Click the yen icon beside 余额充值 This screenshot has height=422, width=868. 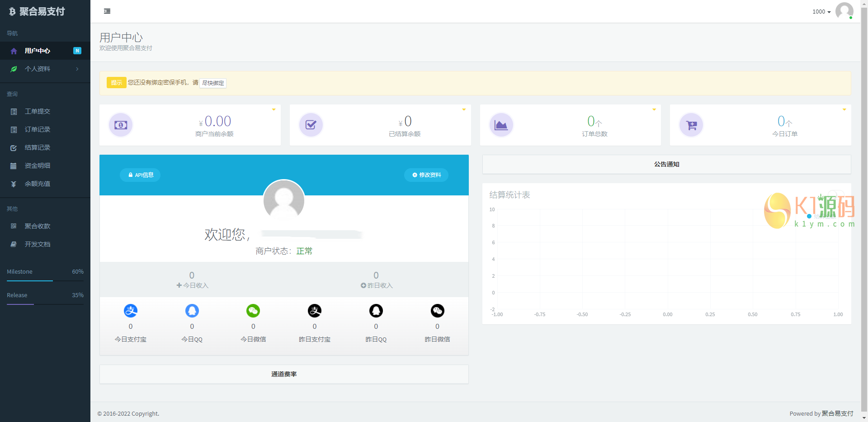coord(14,184)
